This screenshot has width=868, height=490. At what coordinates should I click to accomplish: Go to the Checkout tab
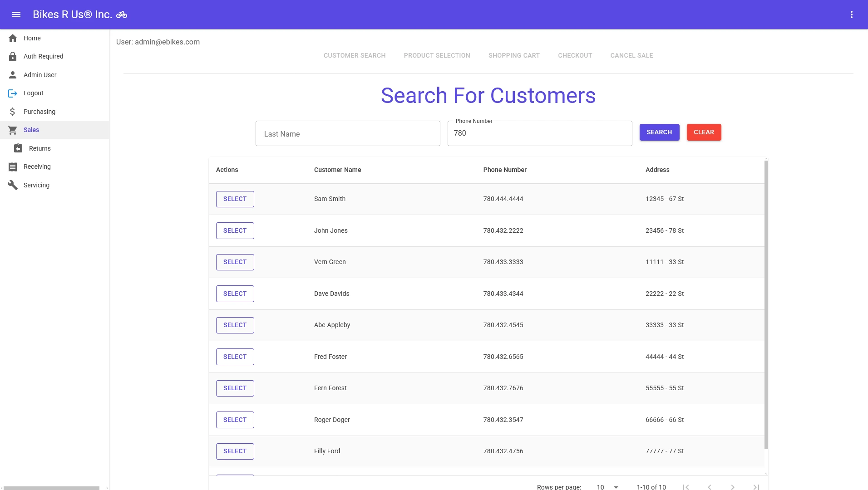[575, 55]
